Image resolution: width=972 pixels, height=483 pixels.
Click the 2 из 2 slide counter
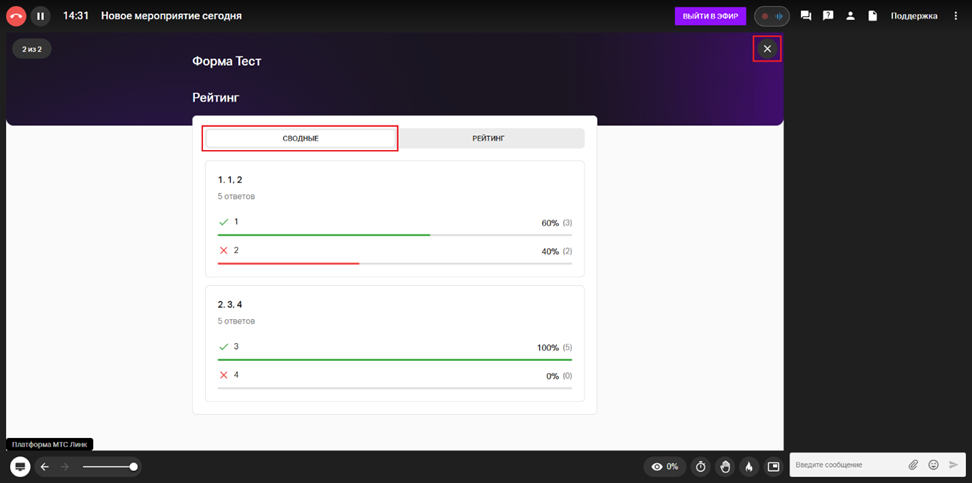tap(32, 48)
